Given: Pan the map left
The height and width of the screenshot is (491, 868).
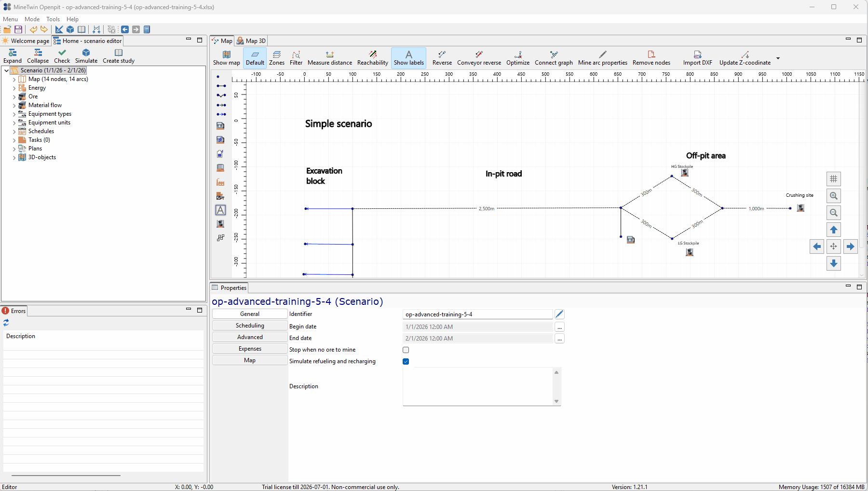Looking at the screenshot, I should coord(816,246).
